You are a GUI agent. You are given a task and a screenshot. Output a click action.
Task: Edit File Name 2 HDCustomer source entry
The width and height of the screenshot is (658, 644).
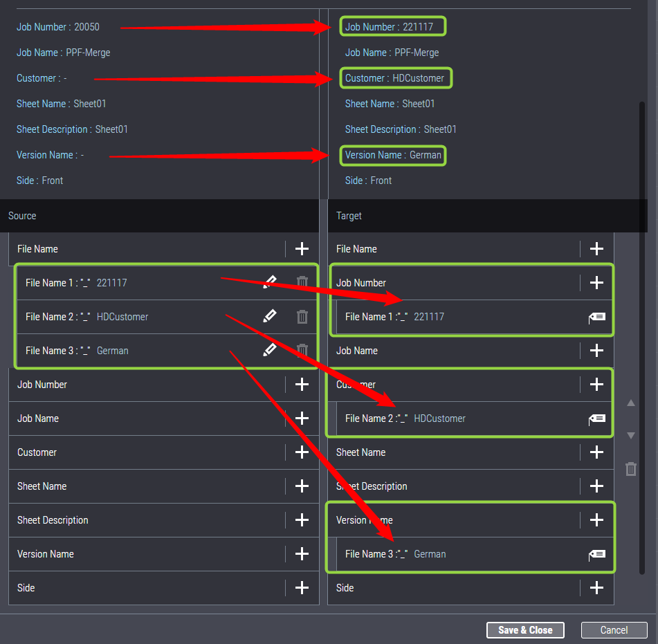pos(270,316)
